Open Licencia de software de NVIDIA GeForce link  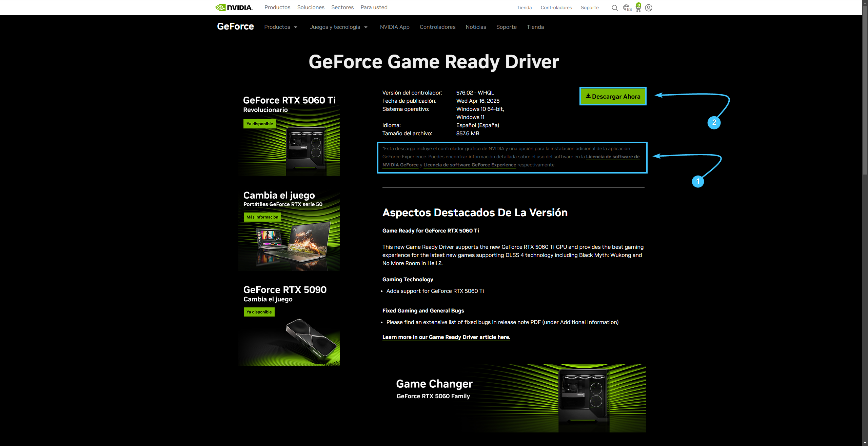click(613, 157)
